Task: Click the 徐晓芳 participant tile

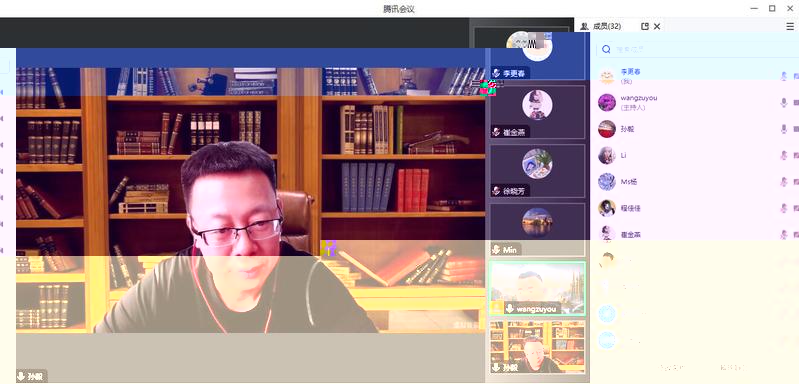Action: click(537, 171)
